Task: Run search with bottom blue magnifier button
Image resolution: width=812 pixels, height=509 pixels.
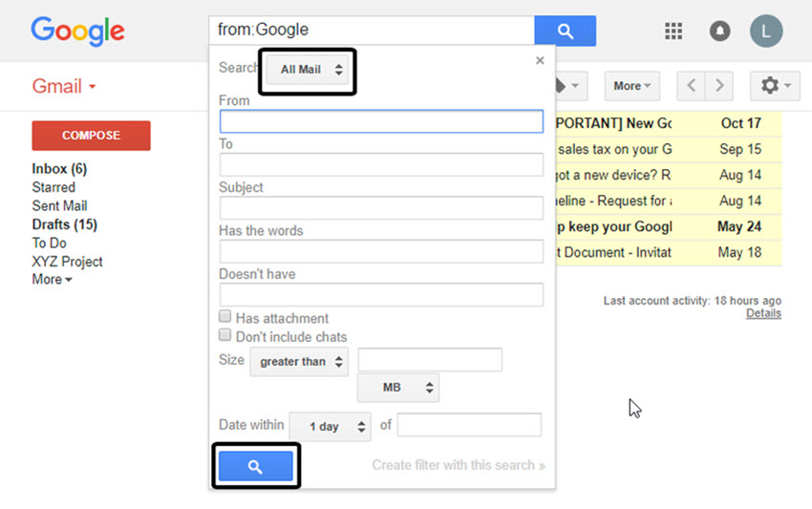Action: [255, 466]
